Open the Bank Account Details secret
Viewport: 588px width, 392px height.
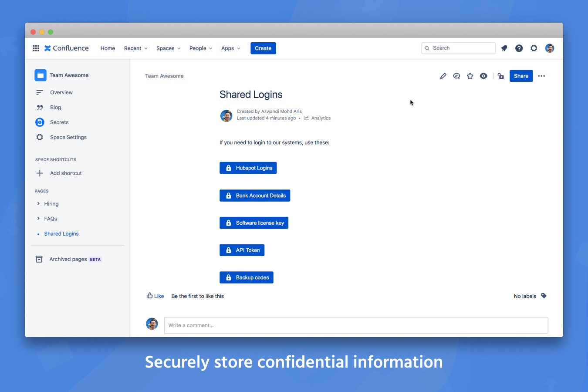coord(255,196)
